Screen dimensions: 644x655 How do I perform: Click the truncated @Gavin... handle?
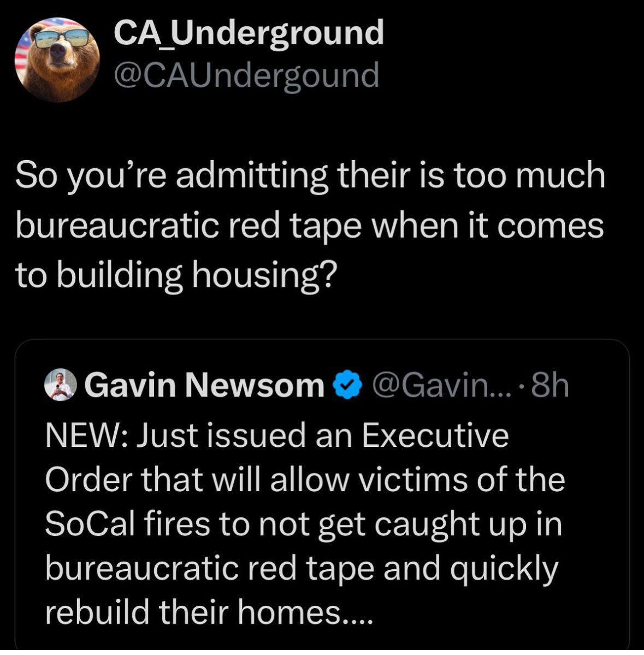click(x=440, y=386)
